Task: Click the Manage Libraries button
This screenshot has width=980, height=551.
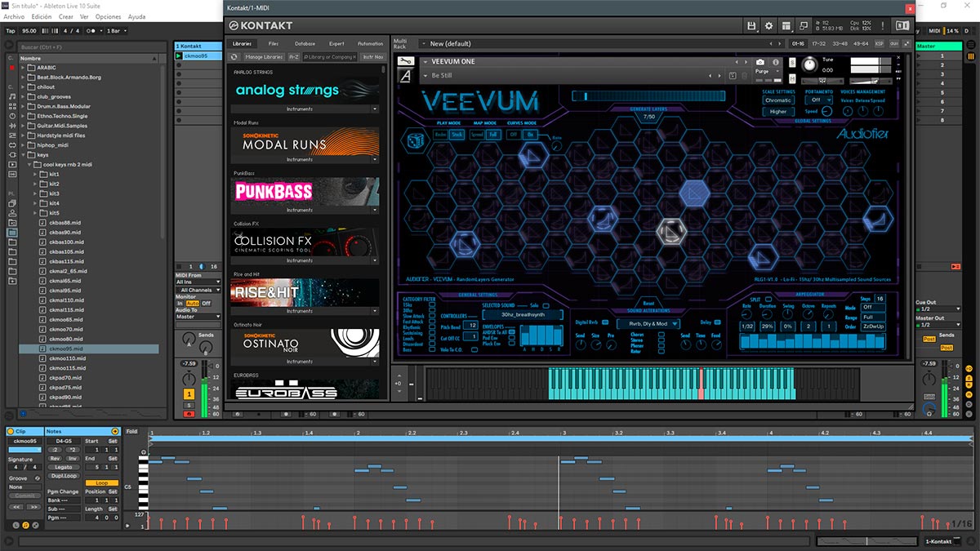Action: click(264, 57)
